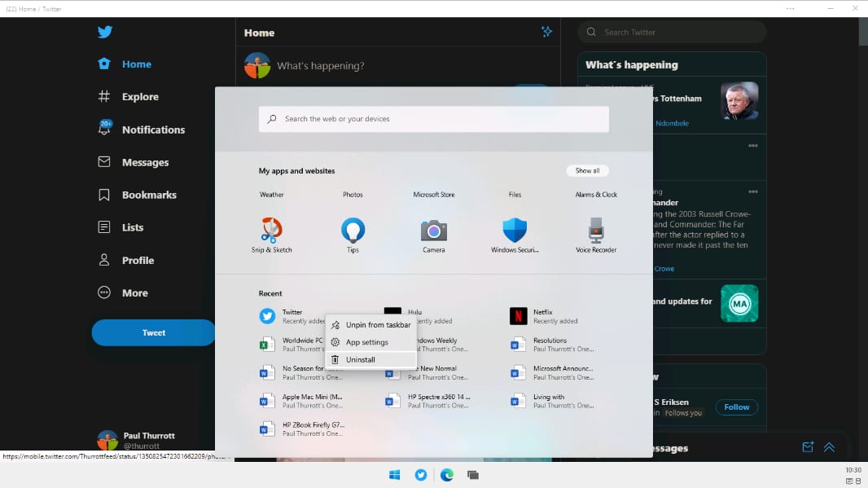Open Apple Mac Mini Word document

tap(302, 401)
